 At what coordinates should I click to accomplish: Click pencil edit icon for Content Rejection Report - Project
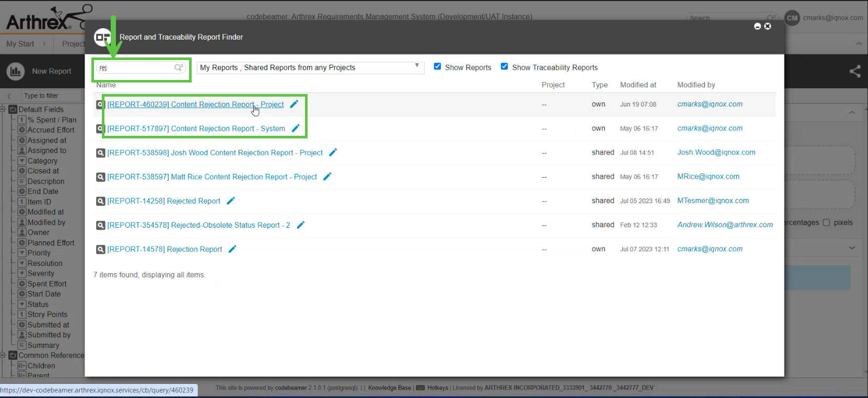tap(294, 104)
